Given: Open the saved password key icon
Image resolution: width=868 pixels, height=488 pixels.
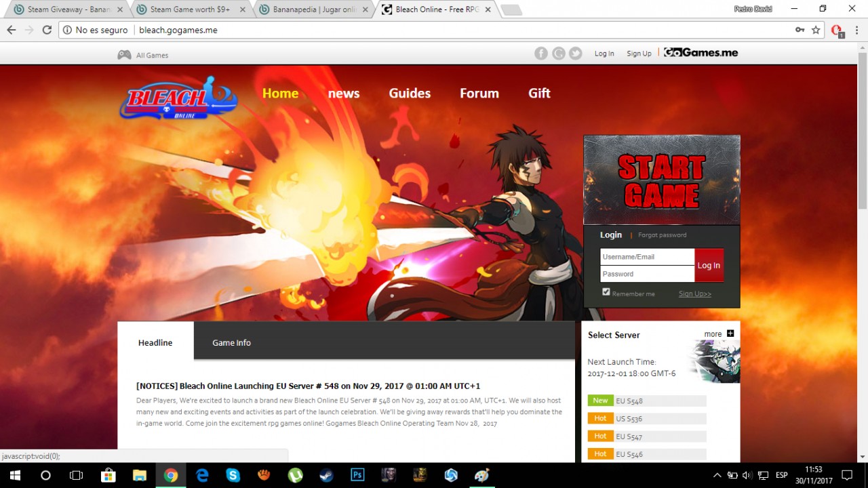Looking at the screenshot, I should [800, 30].
